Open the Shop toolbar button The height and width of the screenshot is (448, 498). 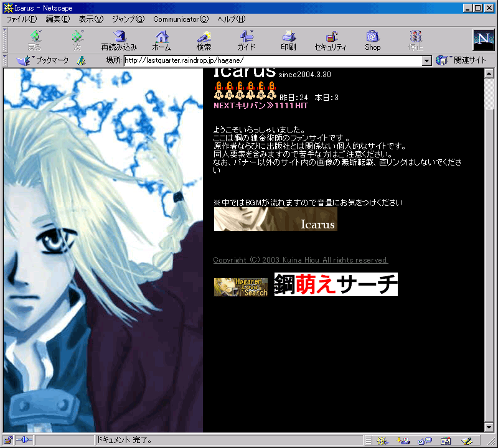(372, 40)
